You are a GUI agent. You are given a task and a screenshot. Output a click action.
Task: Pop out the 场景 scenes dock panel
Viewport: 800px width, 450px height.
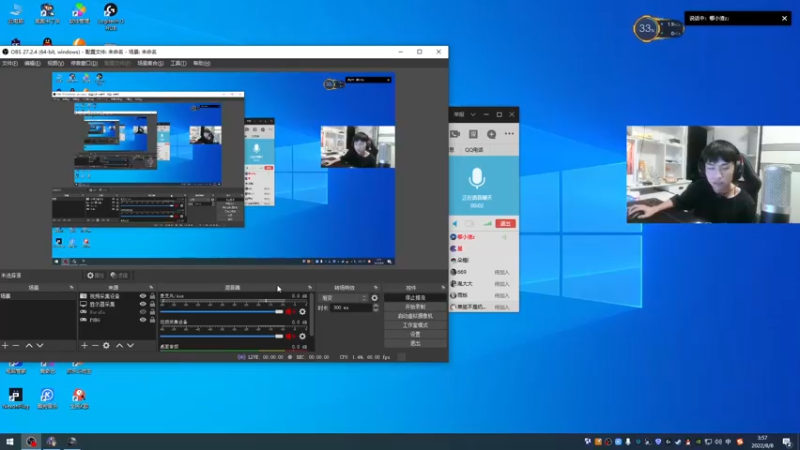click(71, 288)
